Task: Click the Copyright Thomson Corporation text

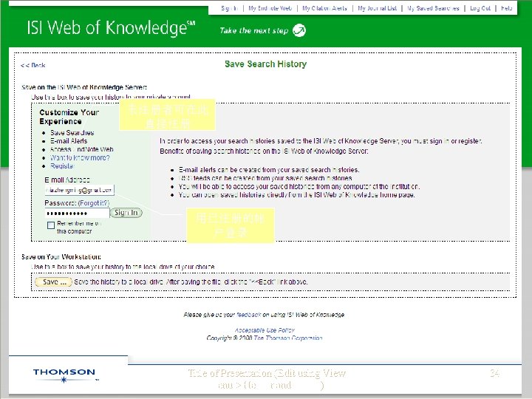Action: 265,338
